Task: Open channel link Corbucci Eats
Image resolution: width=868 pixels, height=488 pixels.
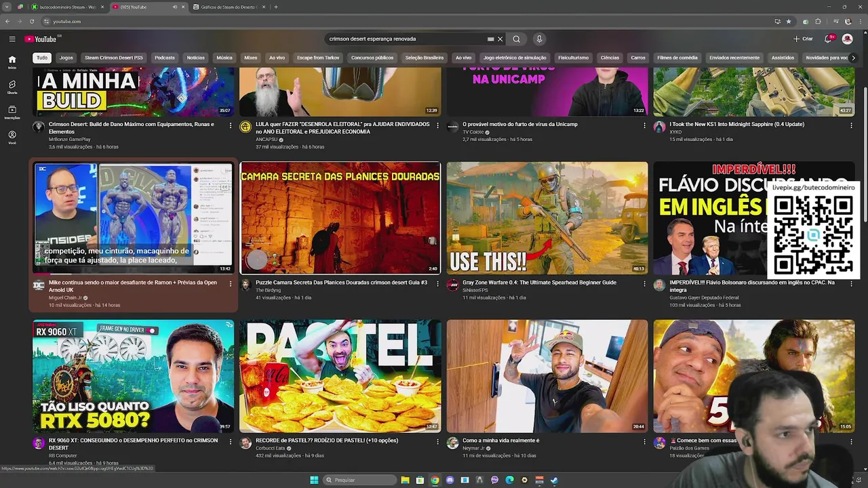Action: pyautogui.click(x=270, y=448)
